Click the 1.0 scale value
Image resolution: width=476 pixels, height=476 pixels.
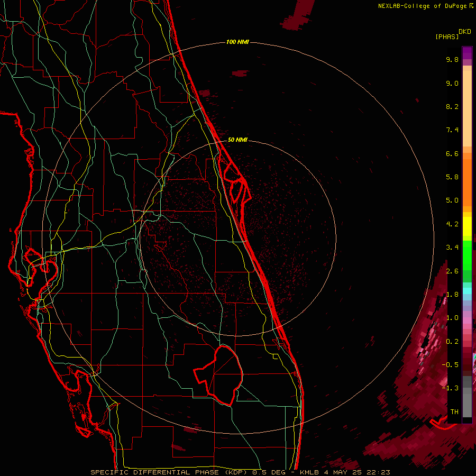click(452, 318)
